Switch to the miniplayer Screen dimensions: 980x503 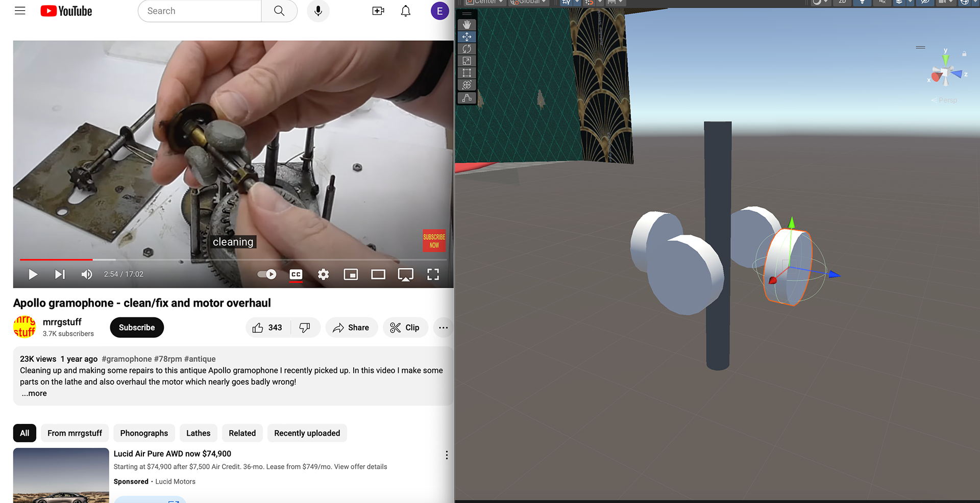pyautogui.click(x=351, y=274)
